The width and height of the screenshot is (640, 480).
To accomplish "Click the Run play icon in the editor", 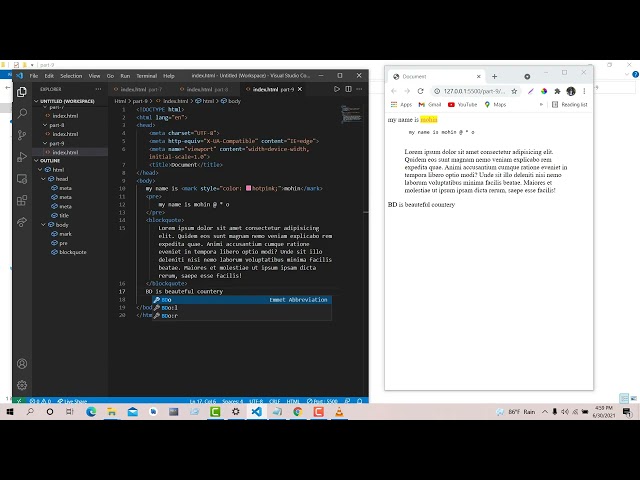I will 337,89.
